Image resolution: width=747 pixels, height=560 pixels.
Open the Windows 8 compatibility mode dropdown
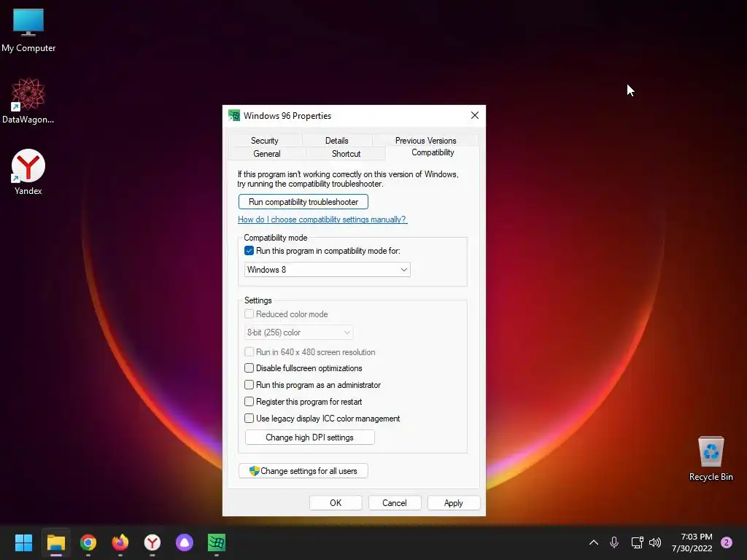tap(328, 270)
